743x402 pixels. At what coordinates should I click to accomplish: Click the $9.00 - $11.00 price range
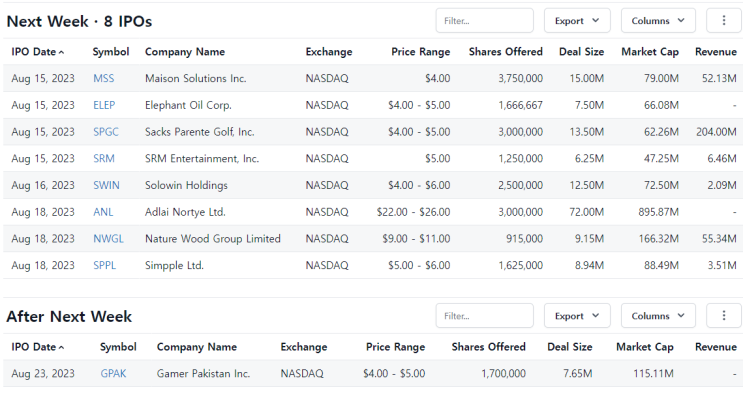coord(416,238)
